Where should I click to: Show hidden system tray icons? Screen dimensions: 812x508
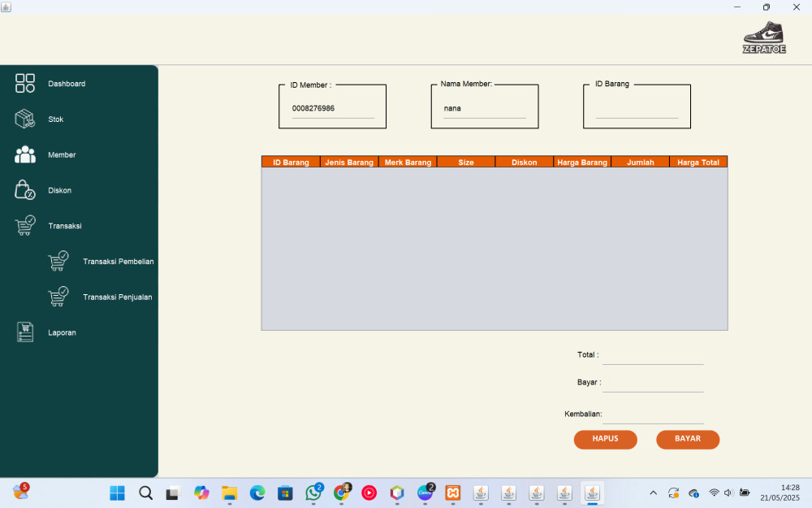pyautogui.click(x=653, y=493)
